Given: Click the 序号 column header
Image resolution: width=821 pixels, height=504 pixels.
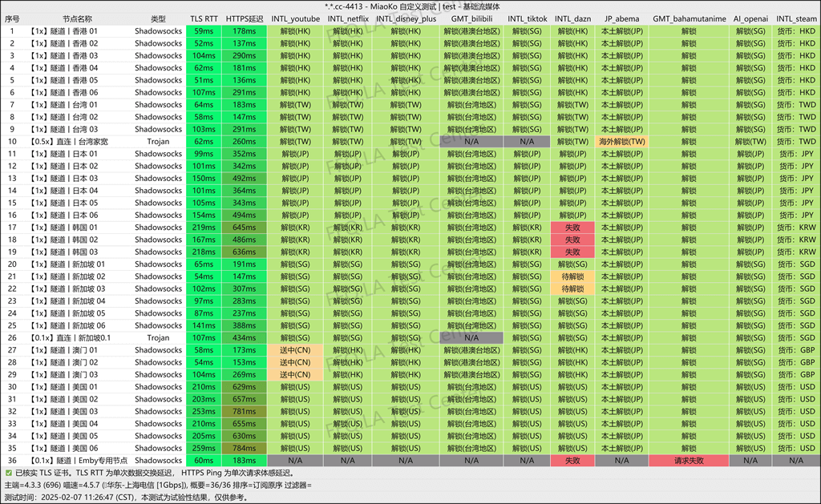Looking at the screenshot, I should [x=12, y=18].
